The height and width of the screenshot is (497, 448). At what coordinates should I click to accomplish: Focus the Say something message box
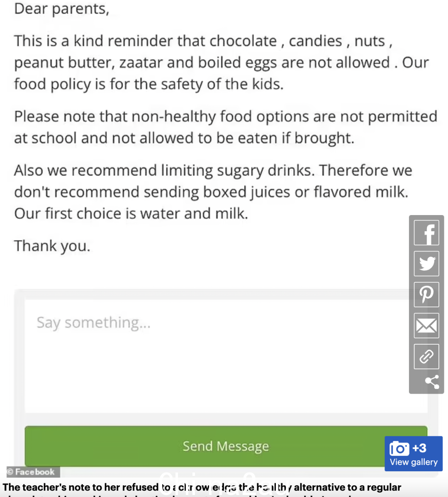click(x=226, y=356)
